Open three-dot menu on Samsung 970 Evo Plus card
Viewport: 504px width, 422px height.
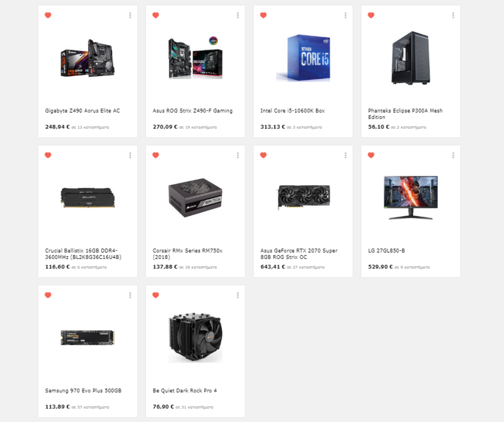pos(130,295)
